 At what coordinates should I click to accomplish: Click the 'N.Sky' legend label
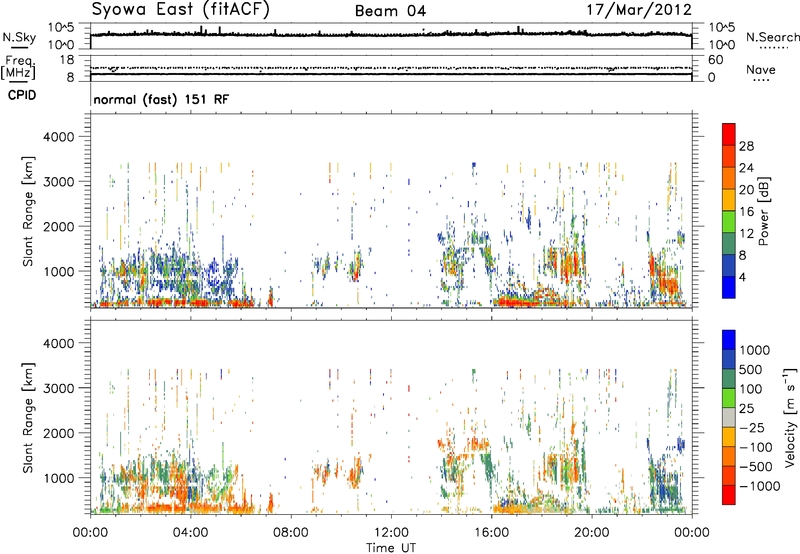[x=19, y=37]
